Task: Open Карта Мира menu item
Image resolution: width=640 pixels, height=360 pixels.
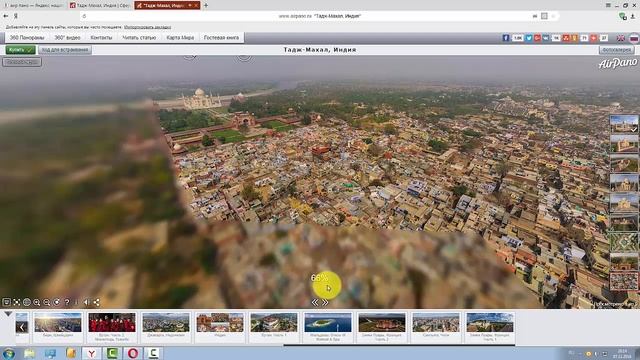Action: (180, 38)
